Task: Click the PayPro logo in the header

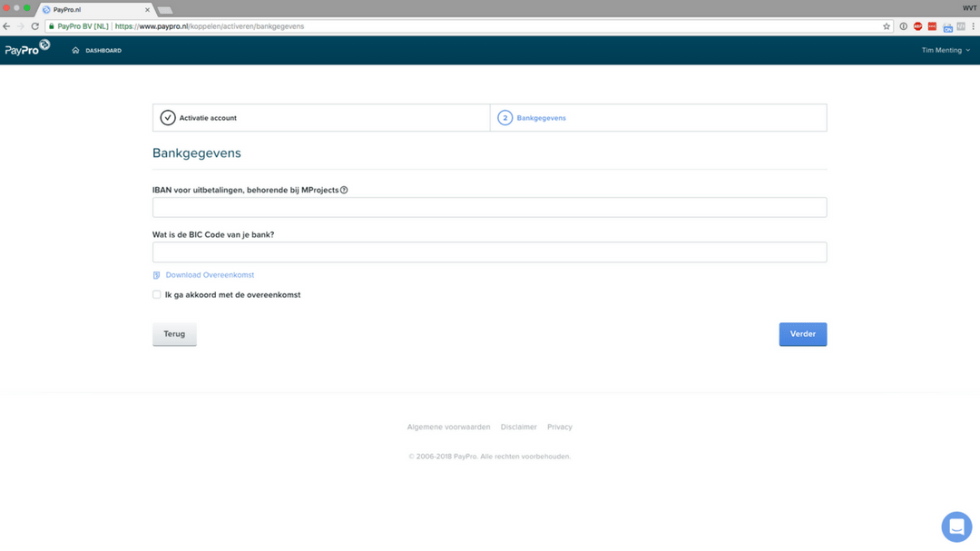Action: pos(27,48)
